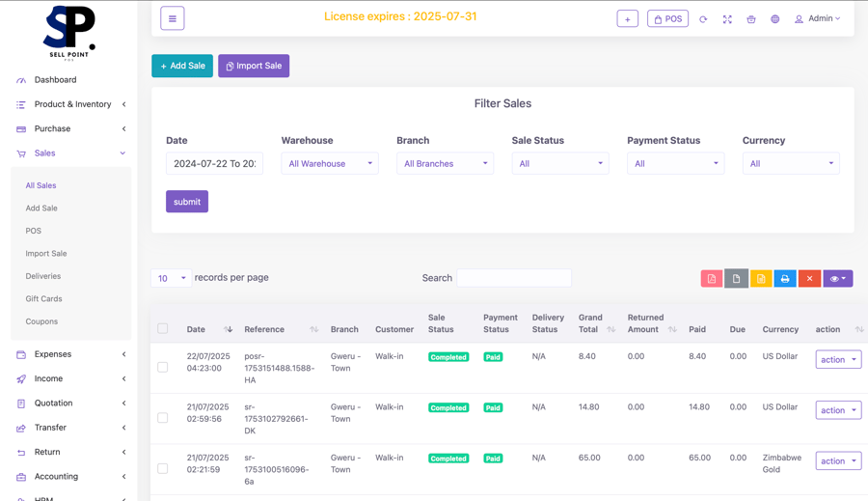Open action dropdown for first sale row
This screenshot has height=501, width=868.
coord(838,360)
